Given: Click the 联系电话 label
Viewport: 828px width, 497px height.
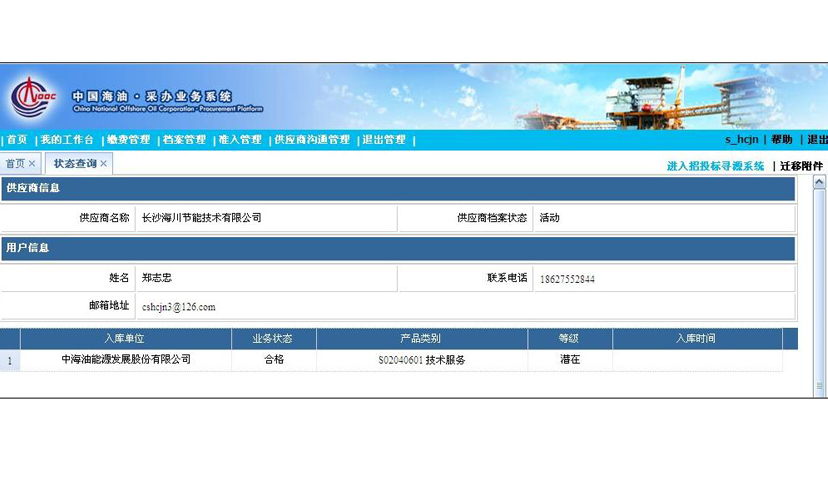Looking at the screenshot, I should 507,278.
